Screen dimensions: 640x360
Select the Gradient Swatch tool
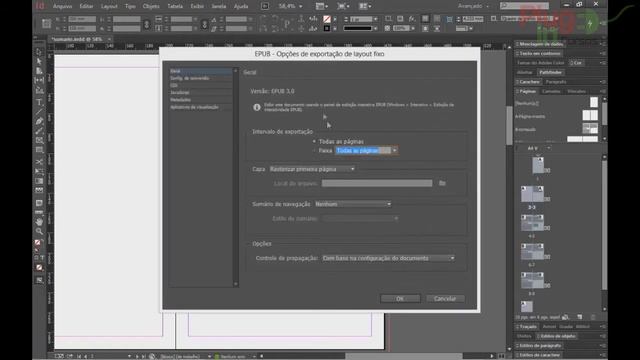click(39, 181)
